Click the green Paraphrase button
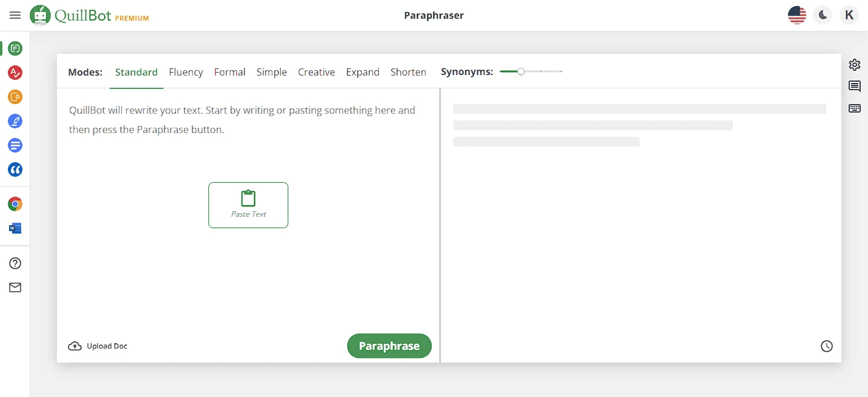Image resolution: width=868 pixels, height=397 pixels. pyautogui.click(x=389, y=346)
